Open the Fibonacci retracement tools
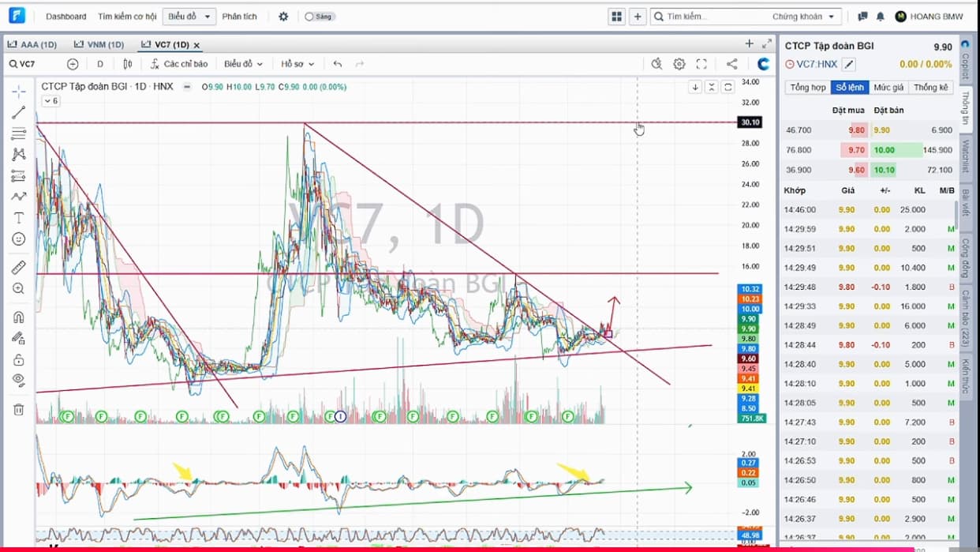 tap(19, 134)
